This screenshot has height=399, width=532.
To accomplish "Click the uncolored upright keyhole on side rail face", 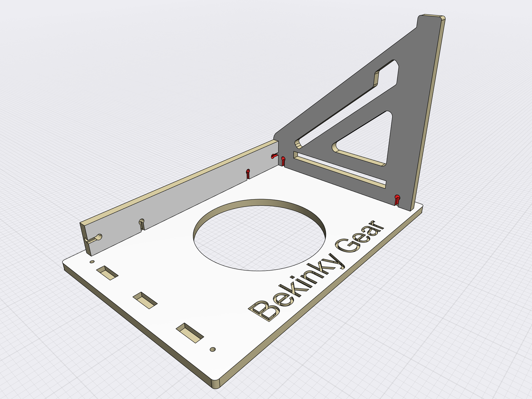I will click(x=142, y=224).
